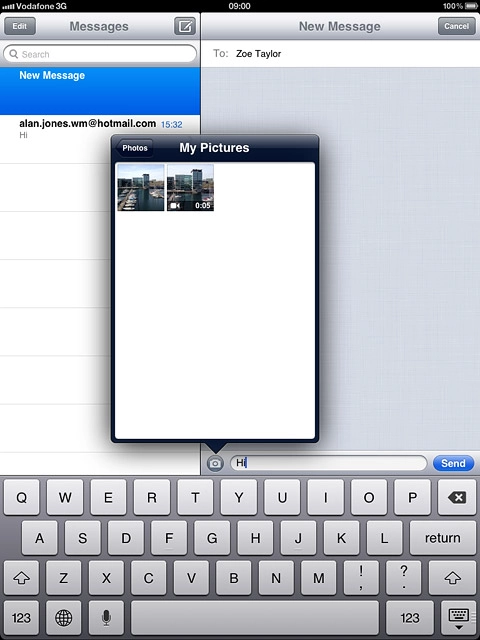This screenshot has width=480, height=640.
Task: Tap the J key
Action: click(x=298, y=538)
